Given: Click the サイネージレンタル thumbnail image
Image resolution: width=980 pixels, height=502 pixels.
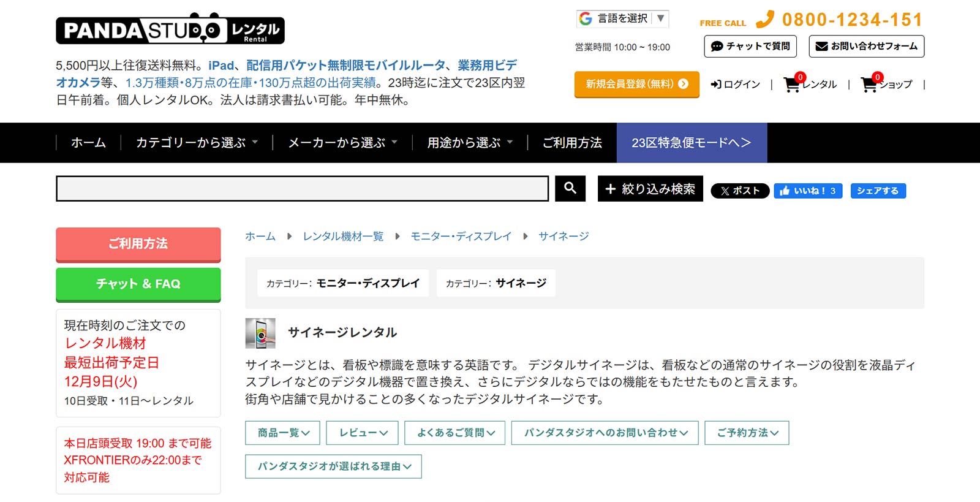Looking at the screenshot, I should (260, 333).
